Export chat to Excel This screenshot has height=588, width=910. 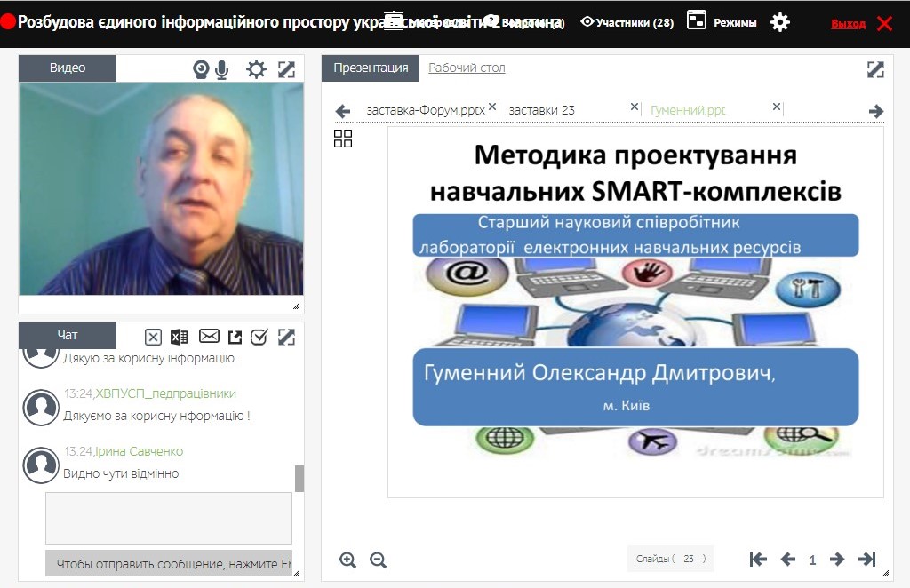click(x=180, y=337)
